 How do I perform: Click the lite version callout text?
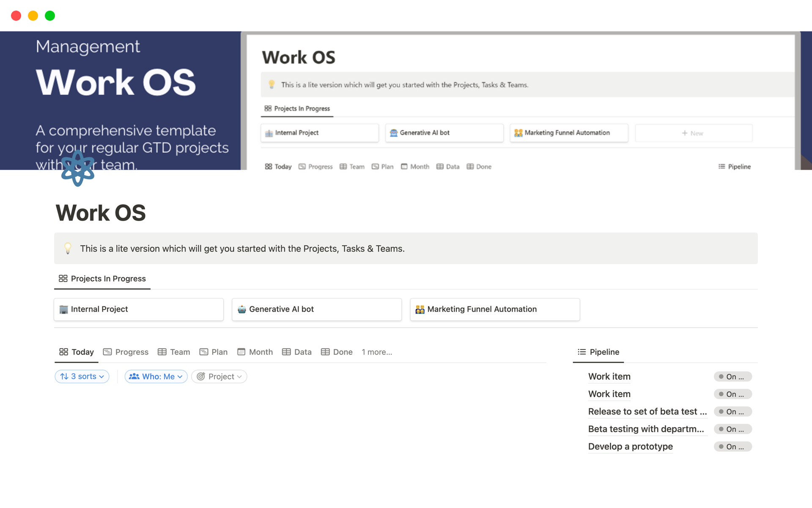pyautogui.click(x=242, y=248)
